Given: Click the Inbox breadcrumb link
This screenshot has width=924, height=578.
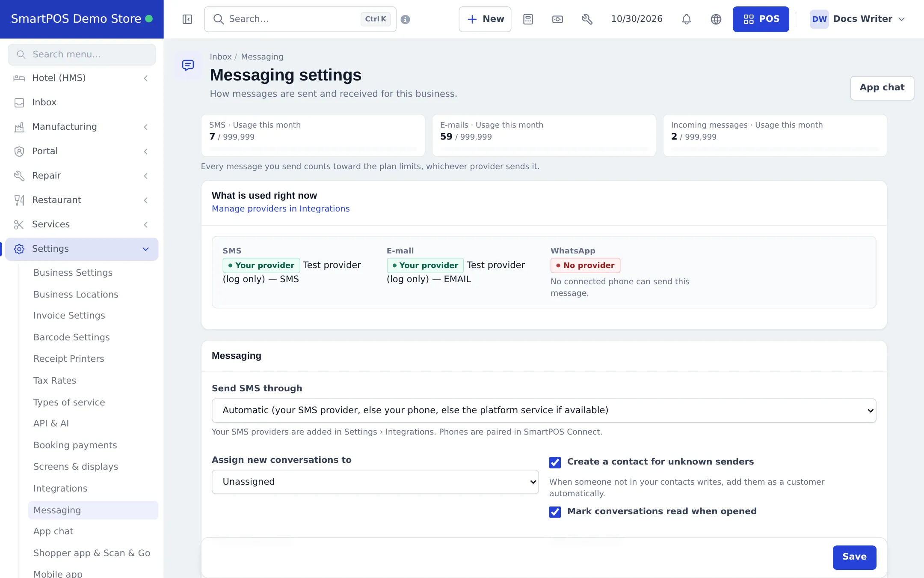Looking at the screenshot, I should [x=221, y=57].
